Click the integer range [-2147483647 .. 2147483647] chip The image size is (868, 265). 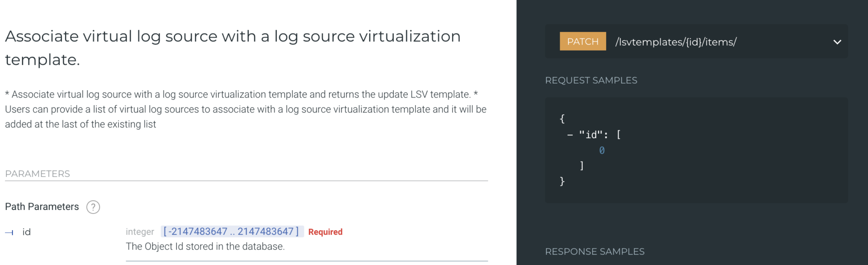(x=231, y=231)
